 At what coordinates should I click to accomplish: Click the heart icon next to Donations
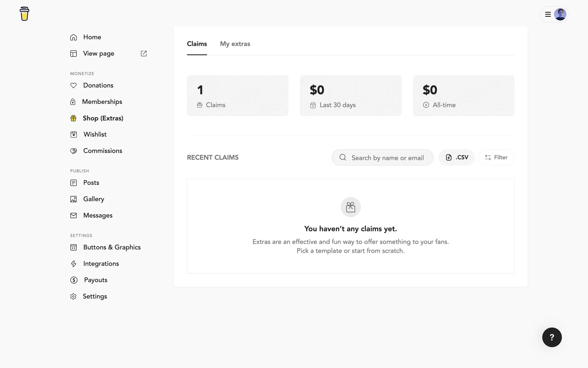click(73, 86)
